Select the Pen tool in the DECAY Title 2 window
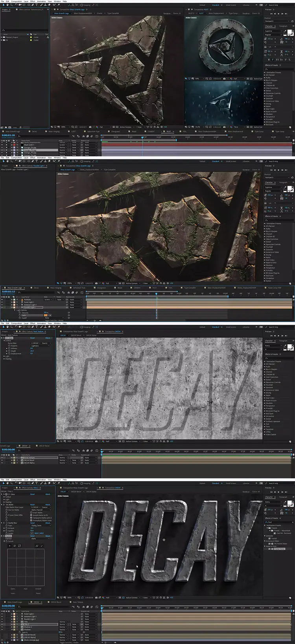Viewport: 295px width, 644px height. [x=33, y=483]
